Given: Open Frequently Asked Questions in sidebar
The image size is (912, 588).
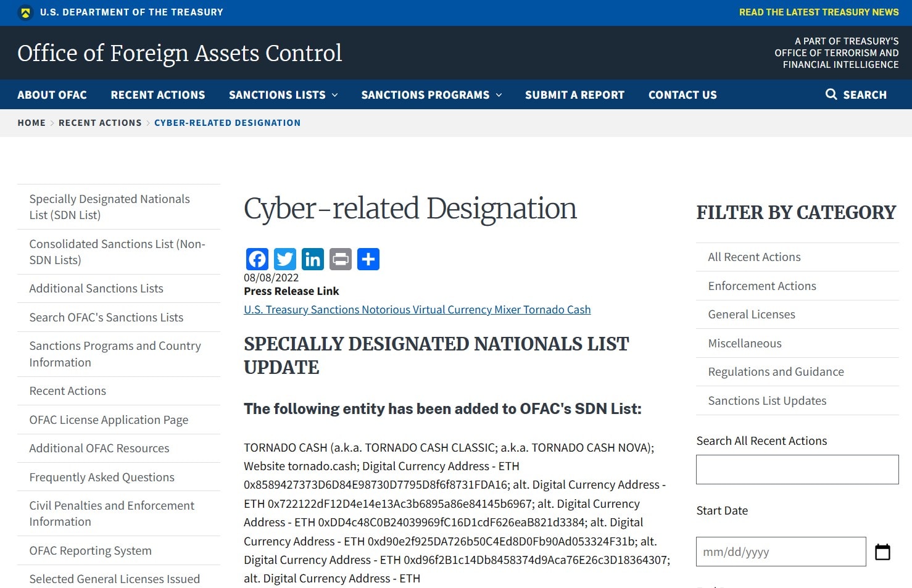Looking at the screenshot, I should point(102,477).
